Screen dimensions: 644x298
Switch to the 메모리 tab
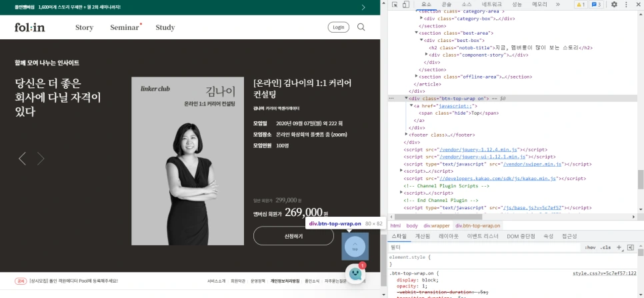pyautogui.click(x=540, y=5)
